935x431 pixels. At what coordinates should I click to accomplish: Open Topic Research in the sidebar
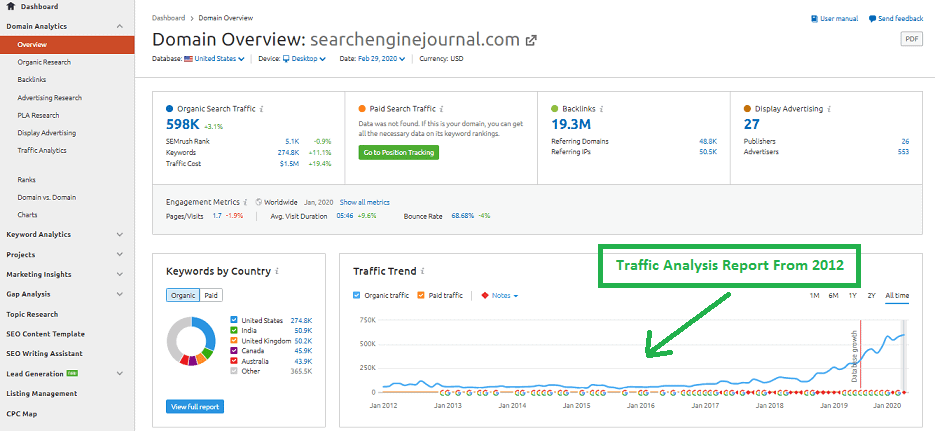pyautogui.click(x=32, y=314)
